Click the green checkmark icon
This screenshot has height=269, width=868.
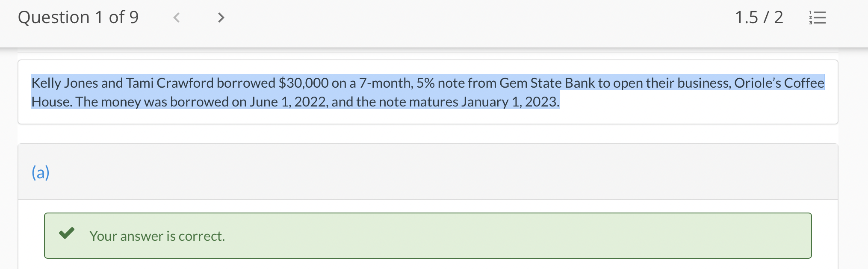pyautogui.click(x=67, y=234)
